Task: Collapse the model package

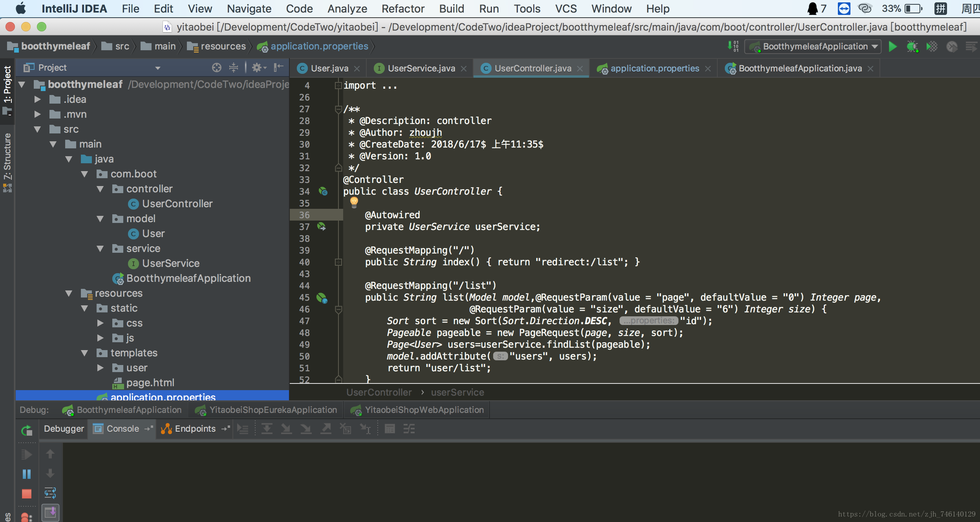Action: pos(100,219)
